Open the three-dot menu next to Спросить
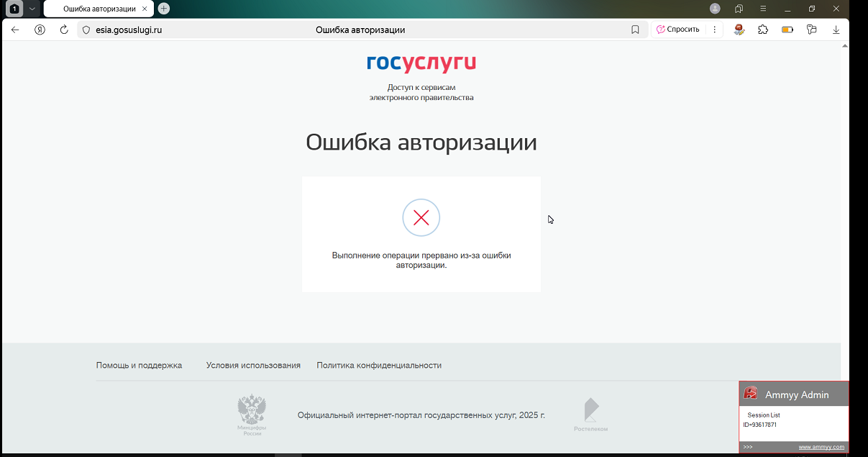 (714, 30)
